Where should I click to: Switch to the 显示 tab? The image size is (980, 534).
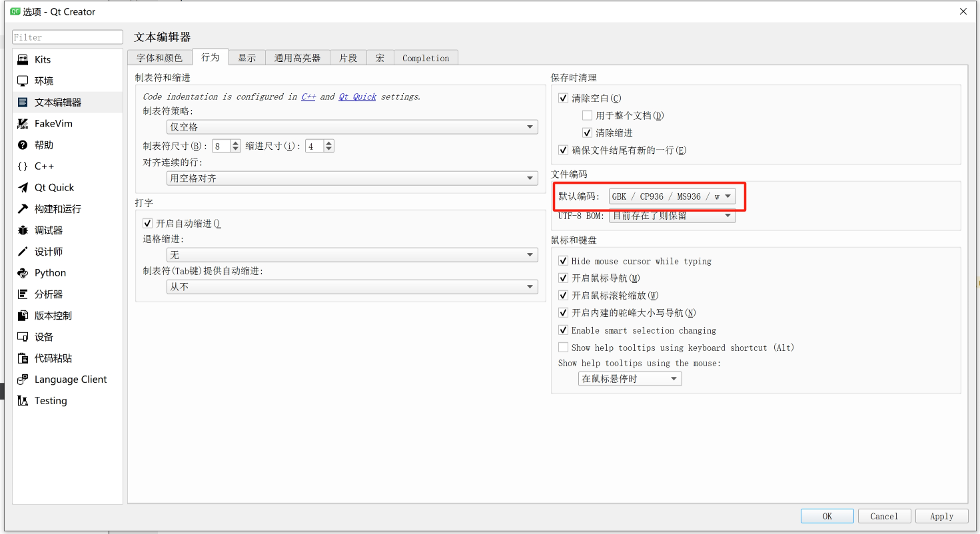[247, 58]
